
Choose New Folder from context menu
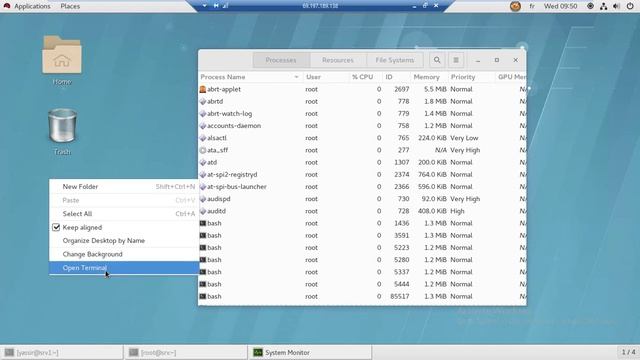tap(124, 187)
